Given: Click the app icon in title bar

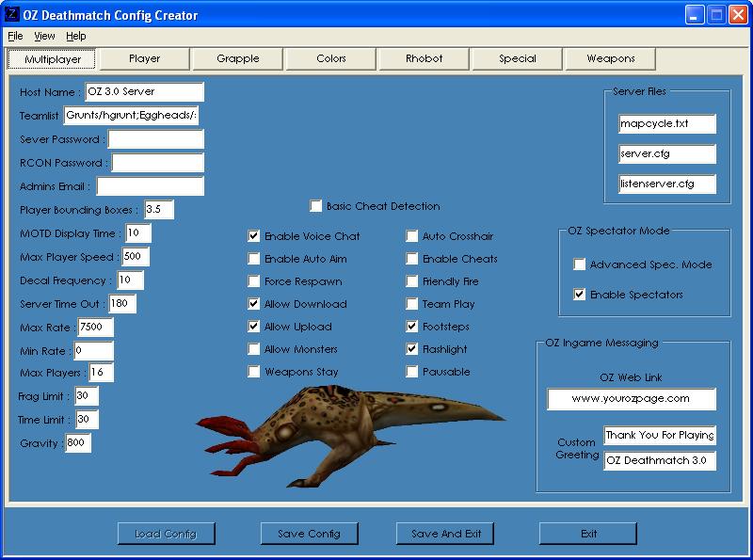Looking at the screenshot, I should point(11,14).
